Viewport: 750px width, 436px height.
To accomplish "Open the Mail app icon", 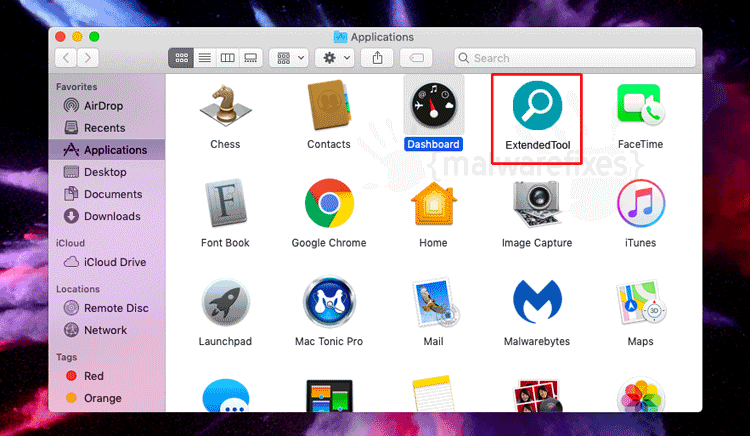I will tap(434, 302).
